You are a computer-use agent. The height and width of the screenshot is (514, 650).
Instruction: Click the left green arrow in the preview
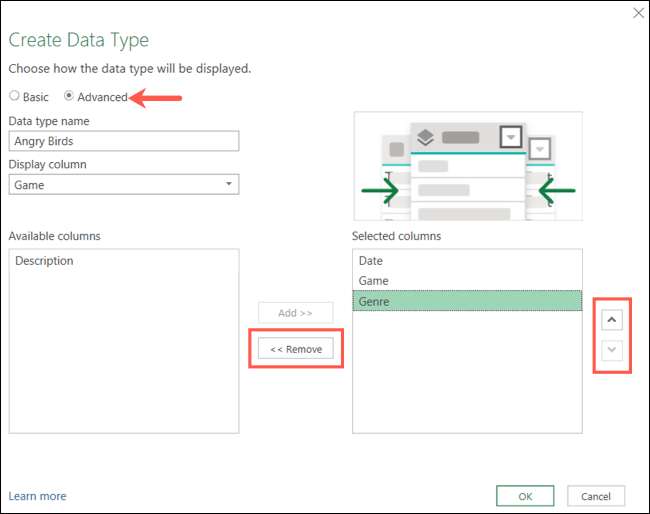pyautogui.click(x=380, y=190)
